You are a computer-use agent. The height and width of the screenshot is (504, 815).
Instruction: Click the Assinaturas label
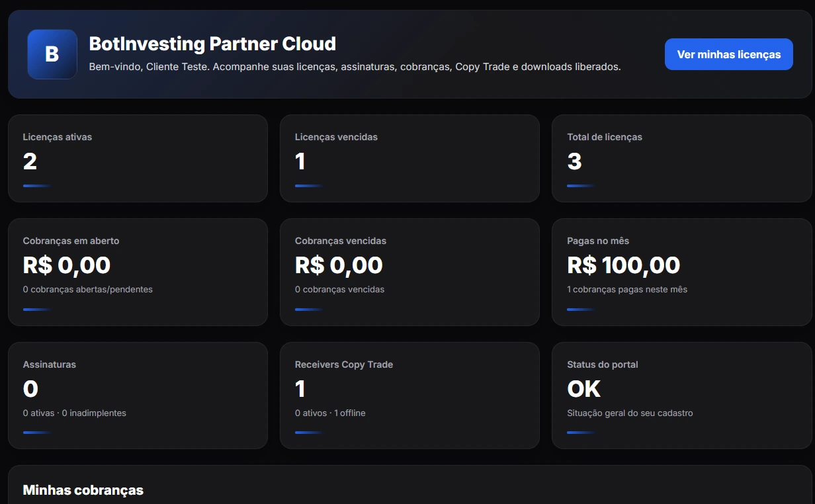click(x=50, y=364)
